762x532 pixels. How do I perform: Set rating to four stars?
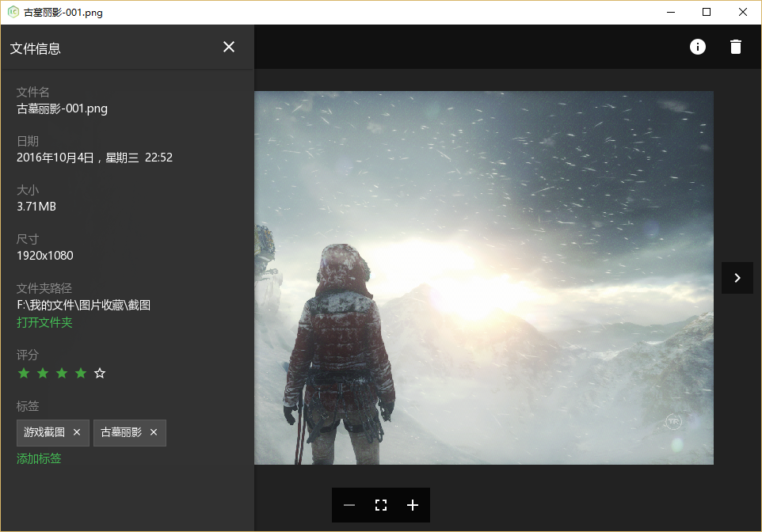(x=81, y=373)
